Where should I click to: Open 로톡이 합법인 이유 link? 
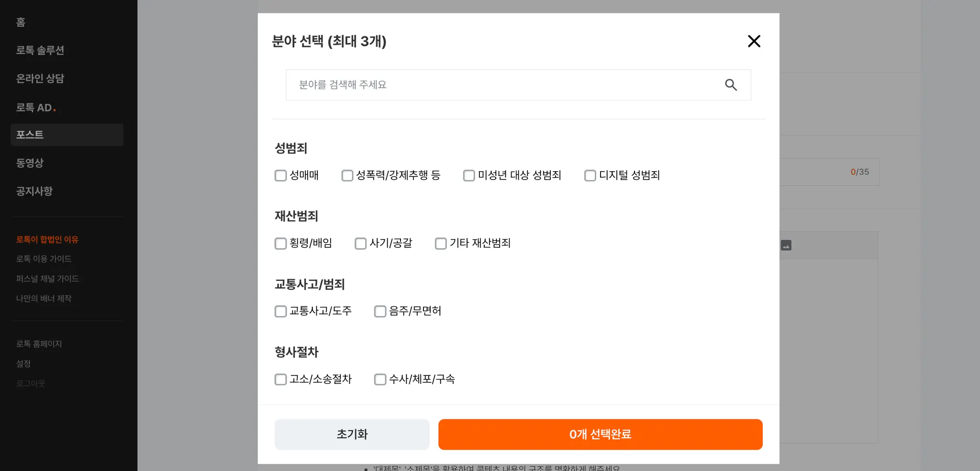tap(47, 240)
